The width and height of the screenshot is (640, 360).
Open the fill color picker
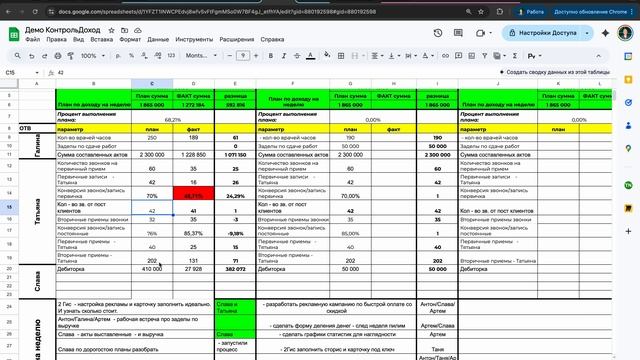pyautogui.click(x=327, y=56)
